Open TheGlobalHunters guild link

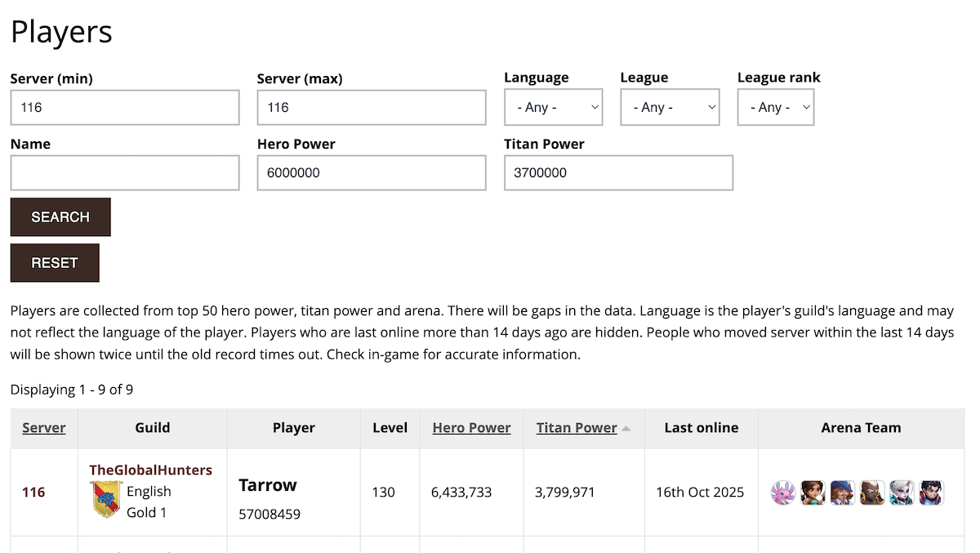coord(150,470)
